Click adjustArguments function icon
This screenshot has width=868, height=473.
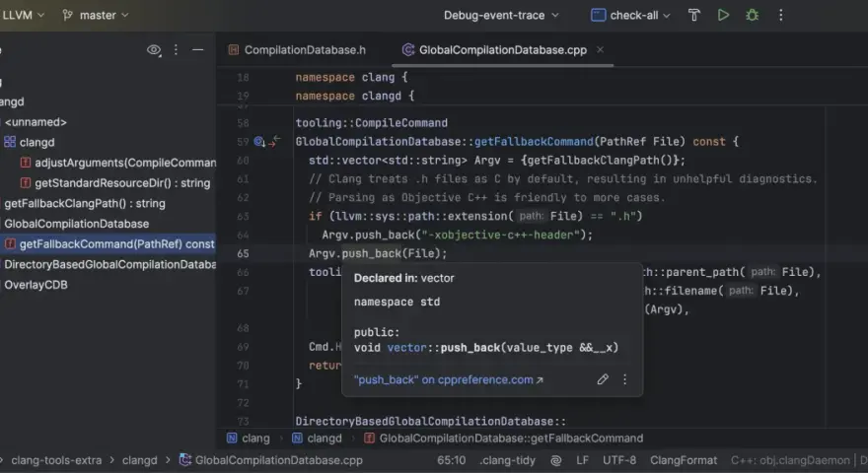coord(26,163)
